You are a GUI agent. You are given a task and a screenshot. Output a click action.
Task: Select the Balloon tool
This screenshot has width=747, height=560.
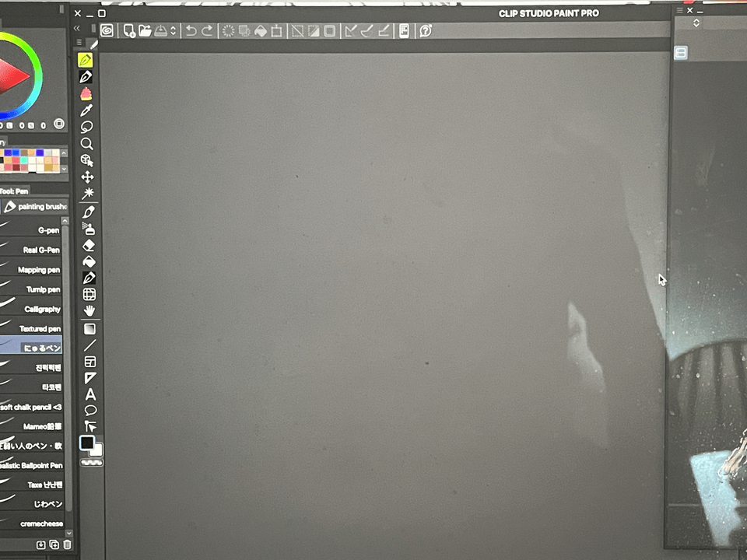[90, 410]
